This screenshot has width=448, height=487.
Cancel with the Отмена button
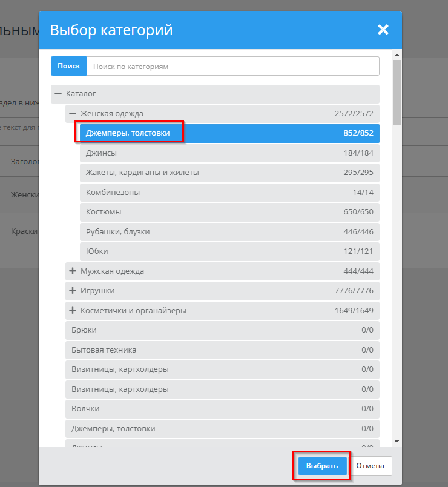[x=370, y=466]
